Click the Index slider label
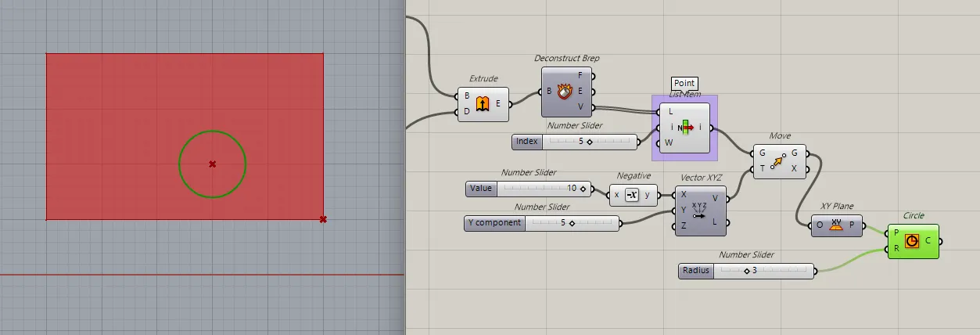The image size is (980, 335). 526,142
